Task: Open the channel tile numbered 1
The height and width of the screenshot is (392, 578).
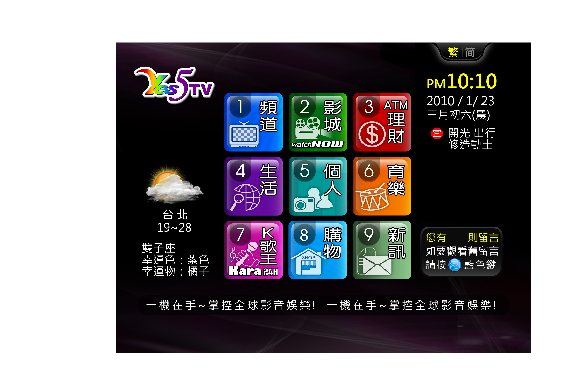Action: click(x=253, y=122)
